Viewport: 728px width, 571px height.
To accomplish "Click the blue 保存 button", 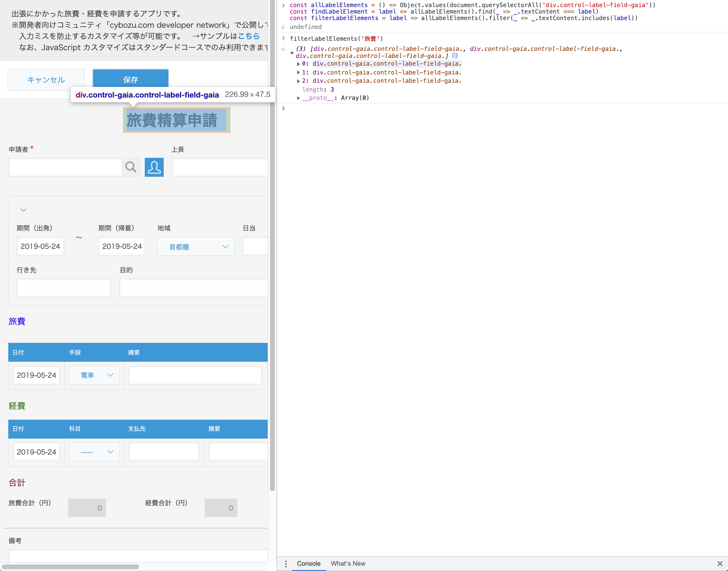I will coord(130,79).
